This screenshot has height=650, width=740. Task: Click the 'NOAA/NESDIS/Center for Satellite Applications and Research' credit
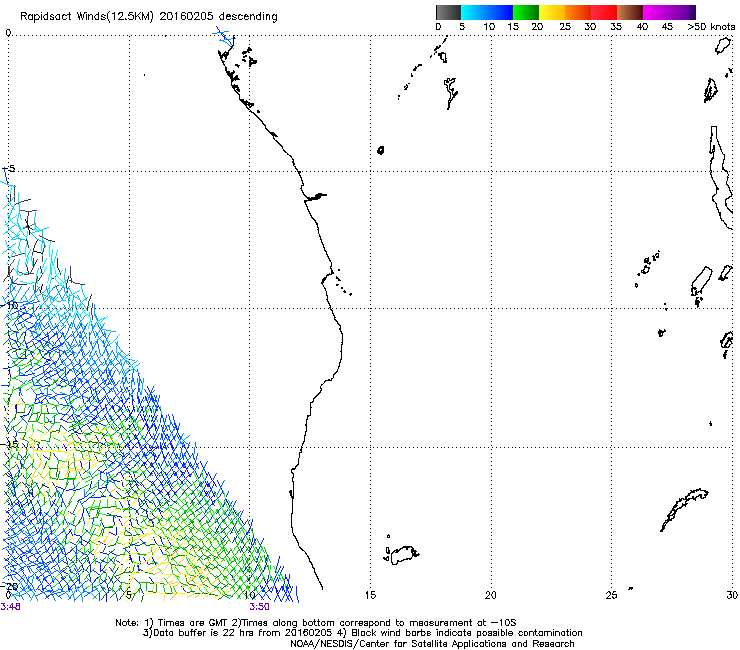pos(432,644)
